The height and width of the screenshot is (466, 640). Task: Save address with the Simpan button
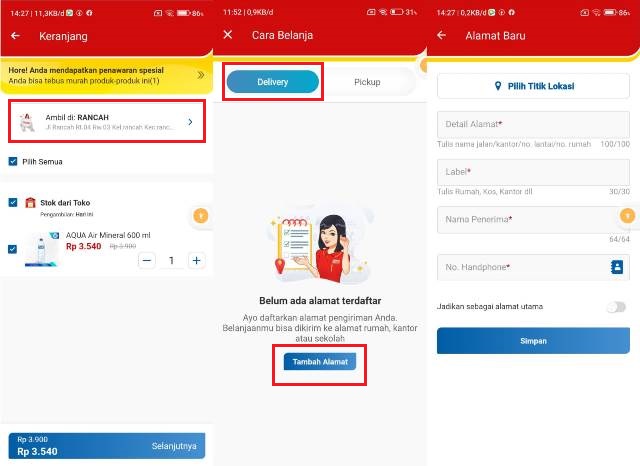coord(533,341)
